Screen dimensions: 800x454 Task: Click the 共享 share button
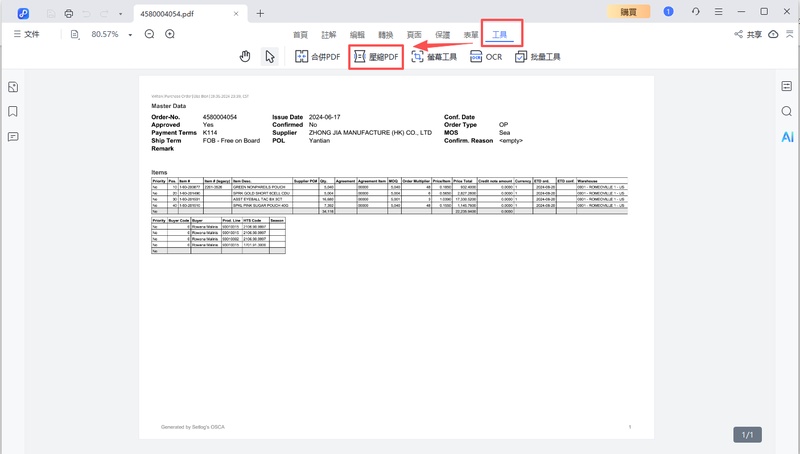(x=748, y=34)
